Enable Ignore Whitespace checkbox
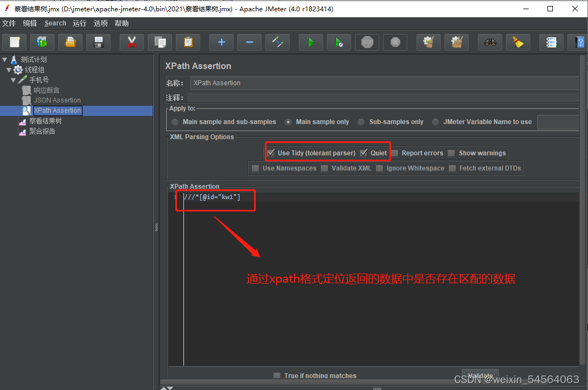This screenshot has width=588, height=390. (x=379, y=168)
